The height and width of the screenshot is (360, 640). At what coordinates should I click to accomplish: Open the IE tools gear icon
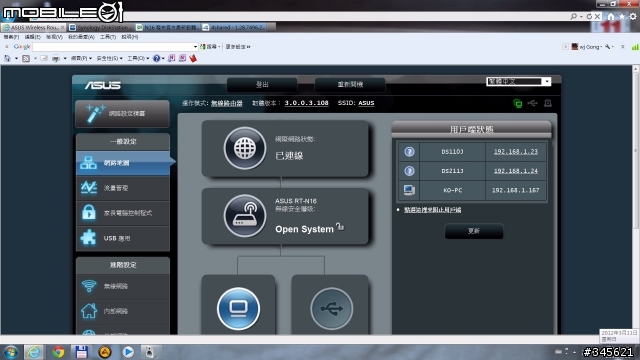pyautogui.click(x=633, y=16)
